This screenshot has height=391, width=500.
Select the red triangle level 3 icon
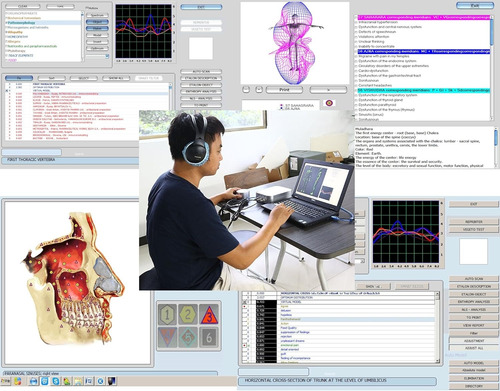(209, 314)
